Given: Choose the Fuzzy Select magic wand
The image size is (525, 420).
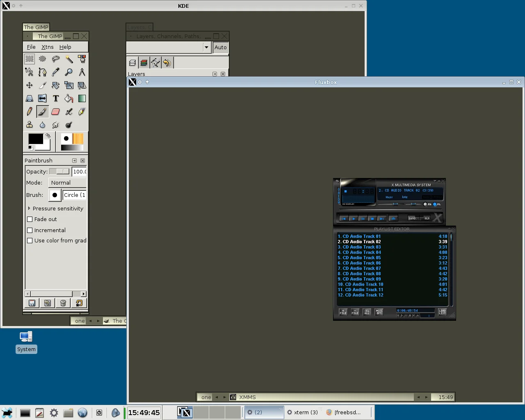Looking at the screenshot, I should click(x=69, y=59).
